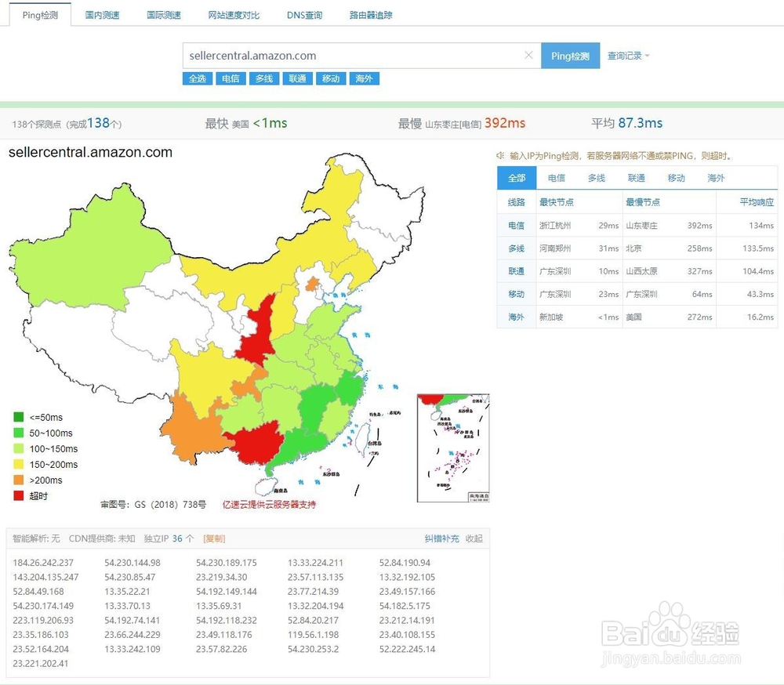
Task: Open the 路由器追踪 tab
Action: coord(371,15)
